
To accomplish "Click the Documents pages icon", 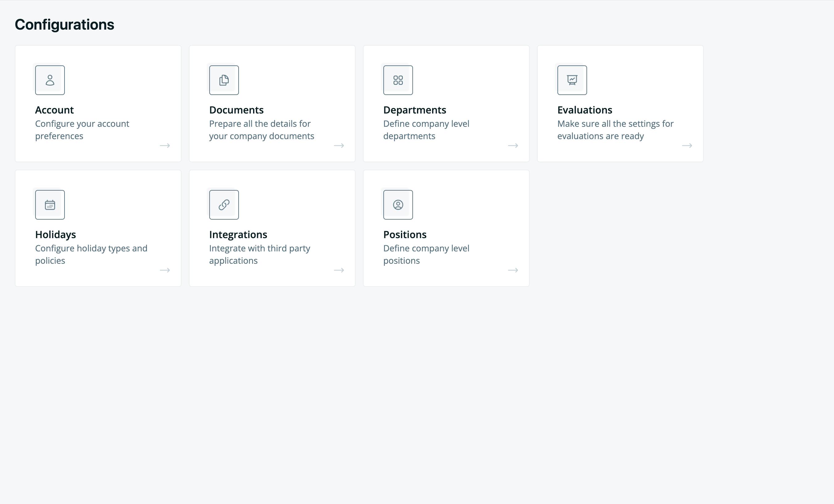I will tap(224, 80).
